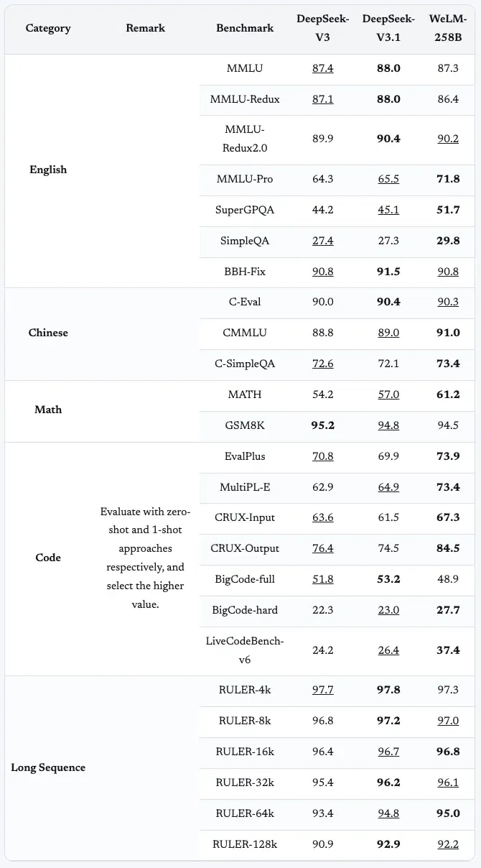The width and height of the screenshot is (481, 868).
Task: Select the English category cell
Action: point(48,170)
